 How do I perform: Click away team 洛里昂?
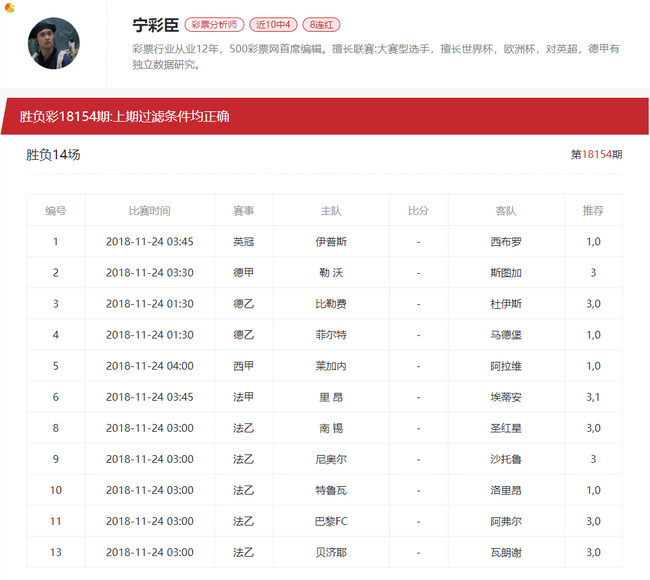click(x=506, y=490)
